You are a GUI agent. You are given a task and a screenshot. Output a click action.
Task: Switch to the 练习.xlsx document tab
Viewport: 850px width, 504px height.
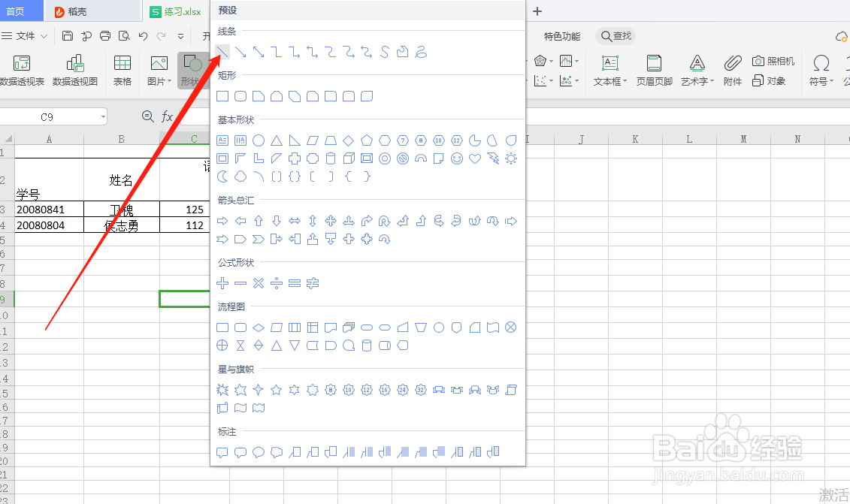[x=176, y=11]
